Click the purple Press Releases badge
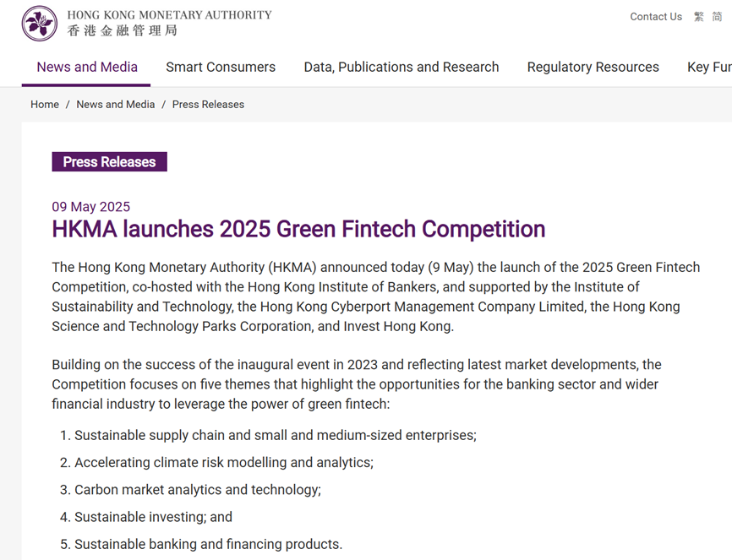This screenshot has height=560, width=732. (109, 162)
